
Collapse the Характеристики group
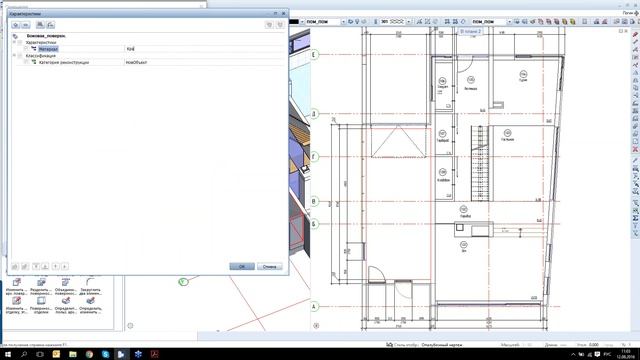[x=14, y=42]
